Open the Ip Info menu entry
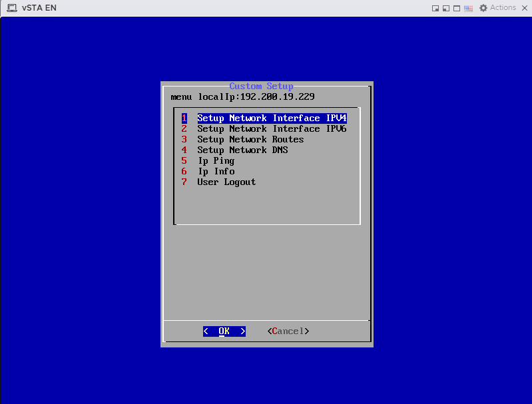This screenshot has height=404, width=532. (216, 172)
